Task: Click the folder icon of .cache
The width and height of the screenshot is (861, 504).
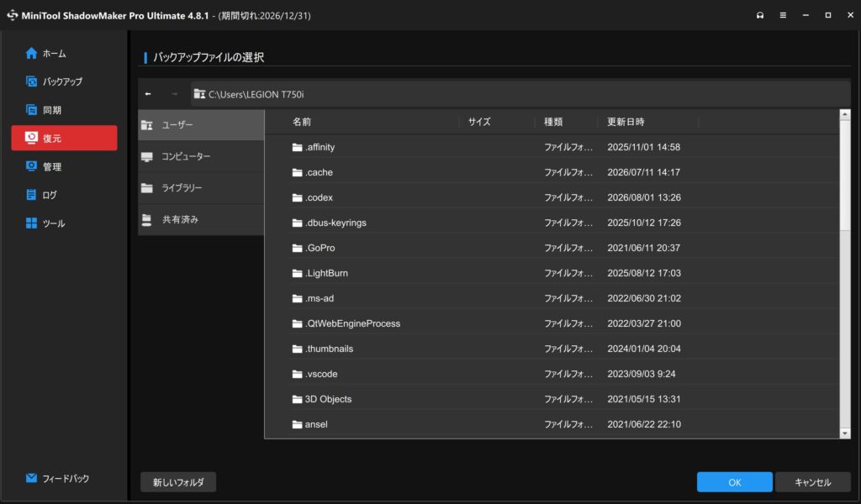Action: tap(297, 172)
